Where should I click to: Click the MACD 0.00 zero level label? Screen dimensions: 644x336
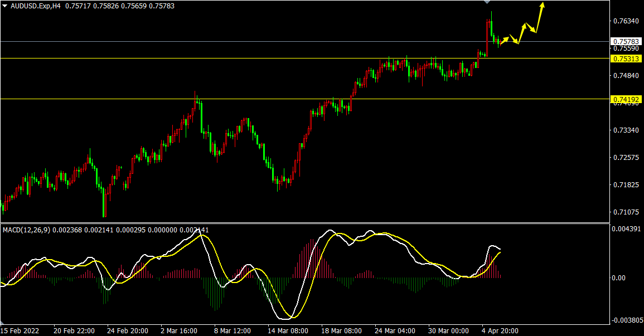click(619, 277)
